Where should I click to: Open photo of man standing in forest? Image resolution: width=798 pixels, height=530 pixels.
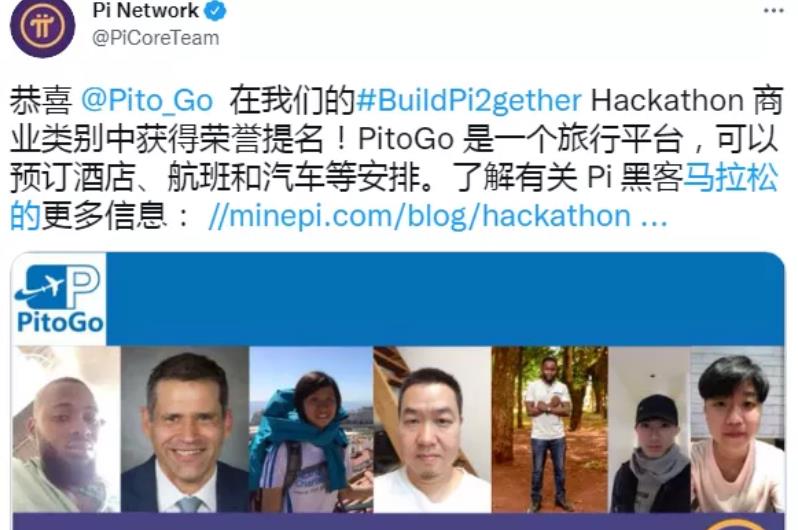(x=550, y=429)
